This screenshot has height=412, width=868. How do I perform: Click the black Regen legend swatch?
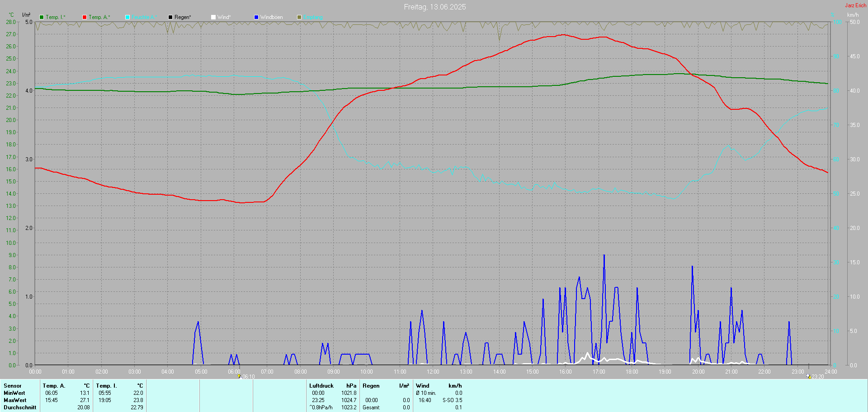[170, 17]
